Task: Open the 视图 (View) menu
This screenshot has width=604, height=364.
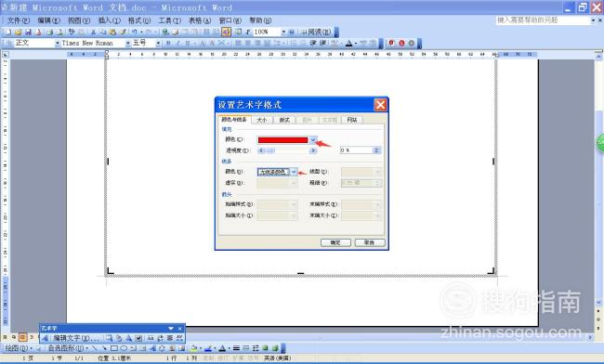Action: coord(79,20)
